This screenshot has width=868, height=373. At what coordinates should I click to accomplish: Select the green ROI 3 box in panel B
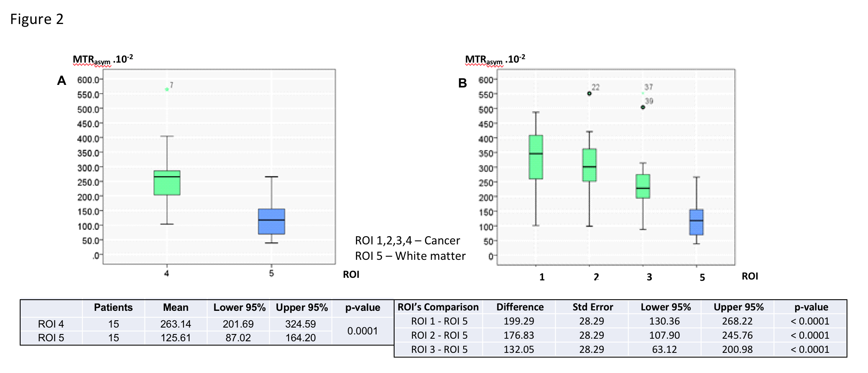(643, 186)
